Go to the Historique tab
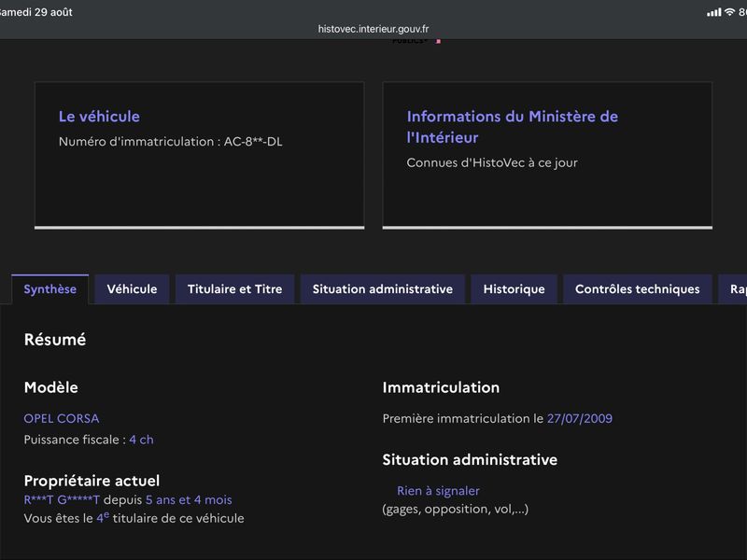The height and width of the screenshot is (560, 747). pyautogui.click(x=514, y=289)
